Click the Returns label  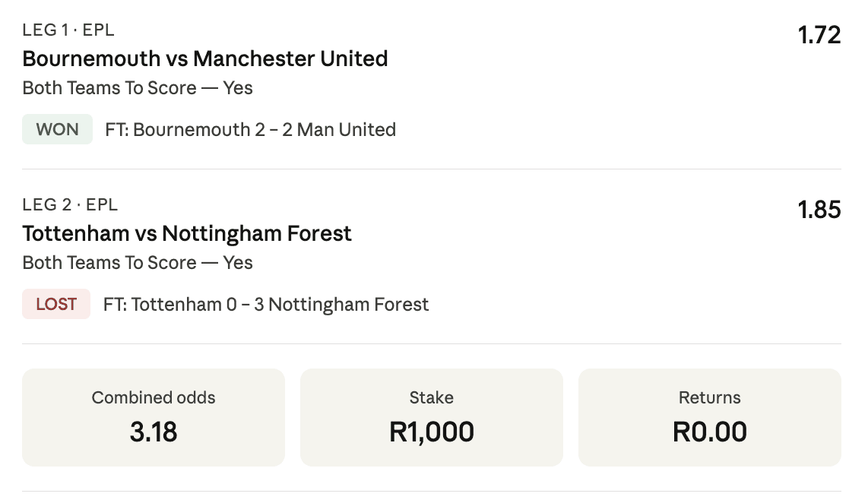point(709,397)
